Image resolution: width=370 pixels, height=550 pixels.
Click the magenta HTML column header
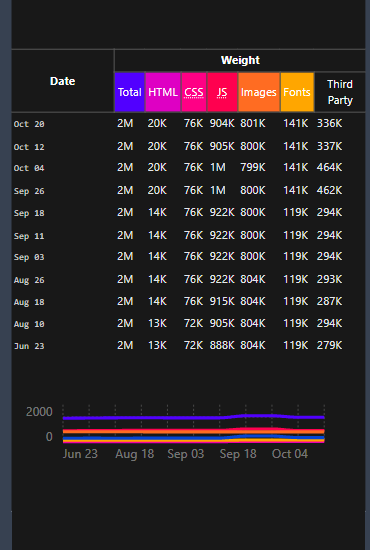tap(163, 92)
